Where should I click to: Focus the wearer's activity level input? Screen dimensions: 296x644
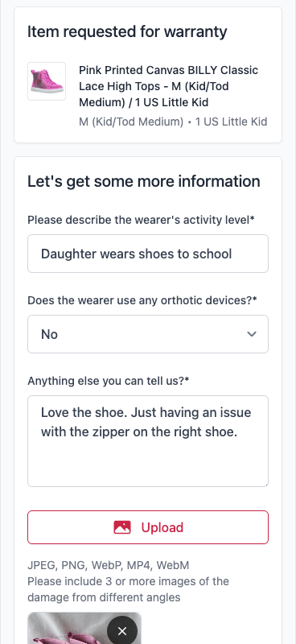pyautogui.click(x=148, y=254)
